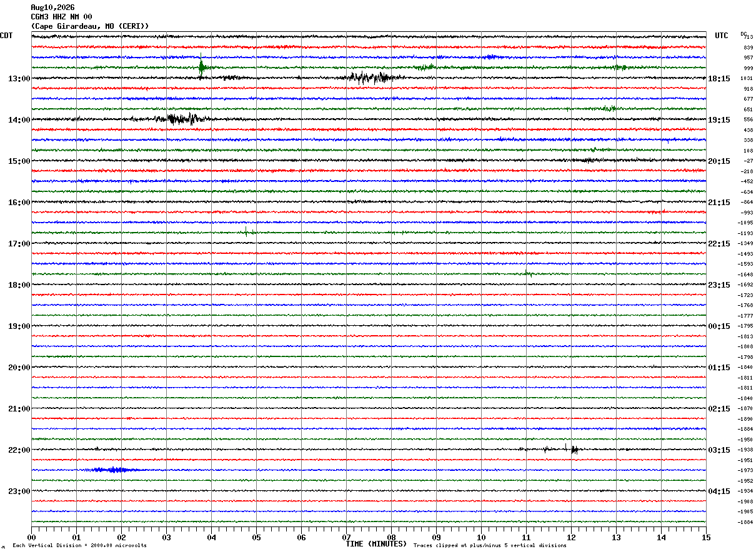Click the 13:00 CDT time label

point(19,79)
